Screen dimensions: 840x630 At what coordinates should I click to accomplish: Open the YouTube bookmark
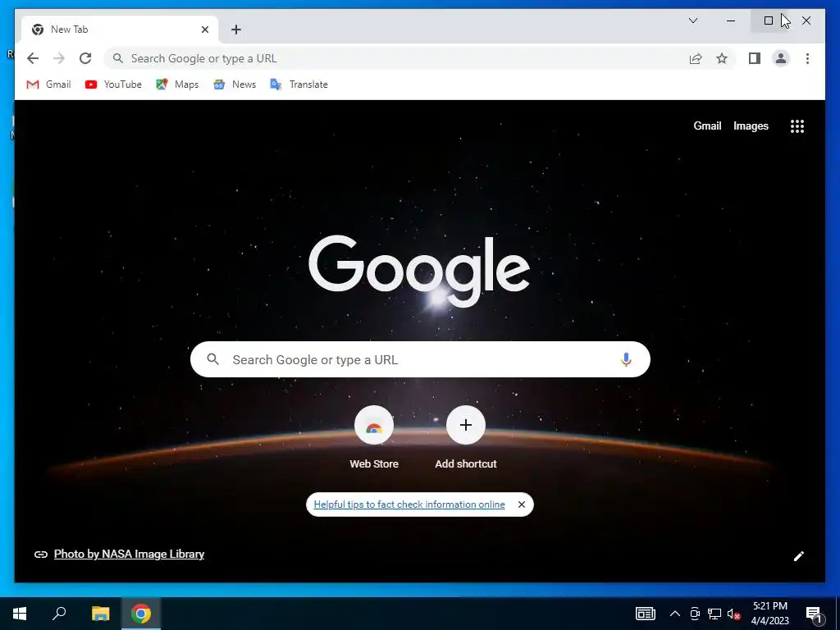click(x=113, y=84)
